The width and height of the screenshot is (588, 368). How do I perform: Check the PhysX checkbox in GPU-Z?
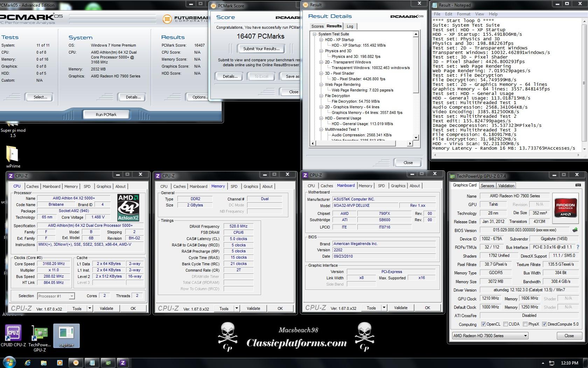[525, 324]
